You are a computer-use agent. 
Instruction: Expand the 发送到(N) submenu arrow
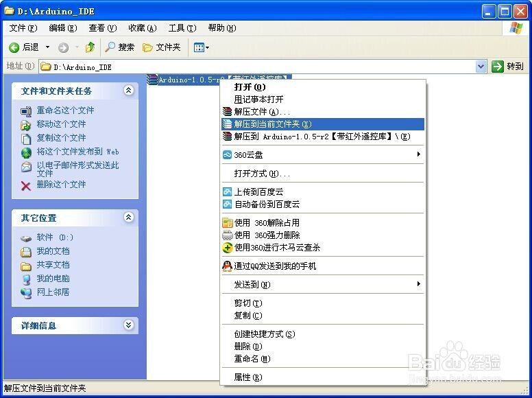(x=419, y=284)
